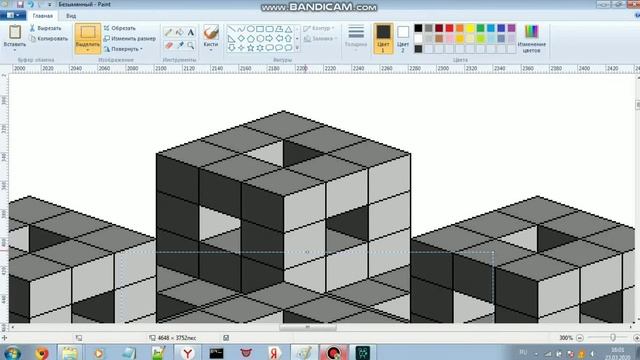Choose the Line shape
This screenshot has height=360, width=640.
coord(231,29)
